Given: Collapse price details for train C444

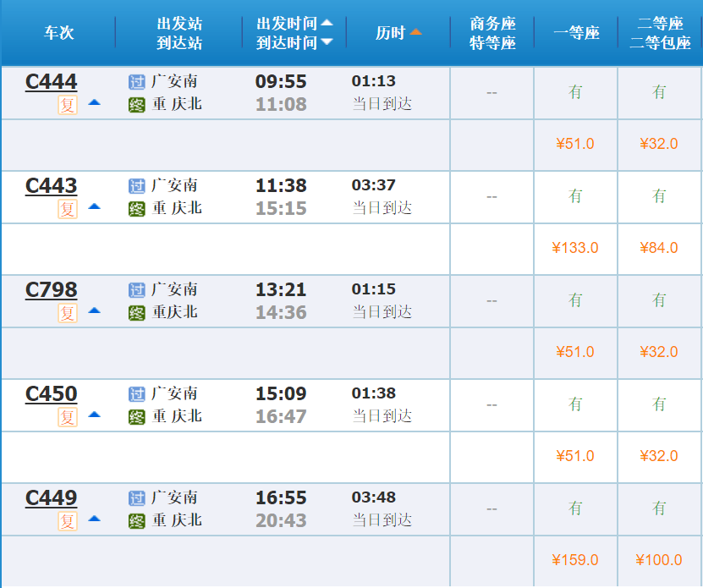Looking at the screenshot, I should (94, 102).
